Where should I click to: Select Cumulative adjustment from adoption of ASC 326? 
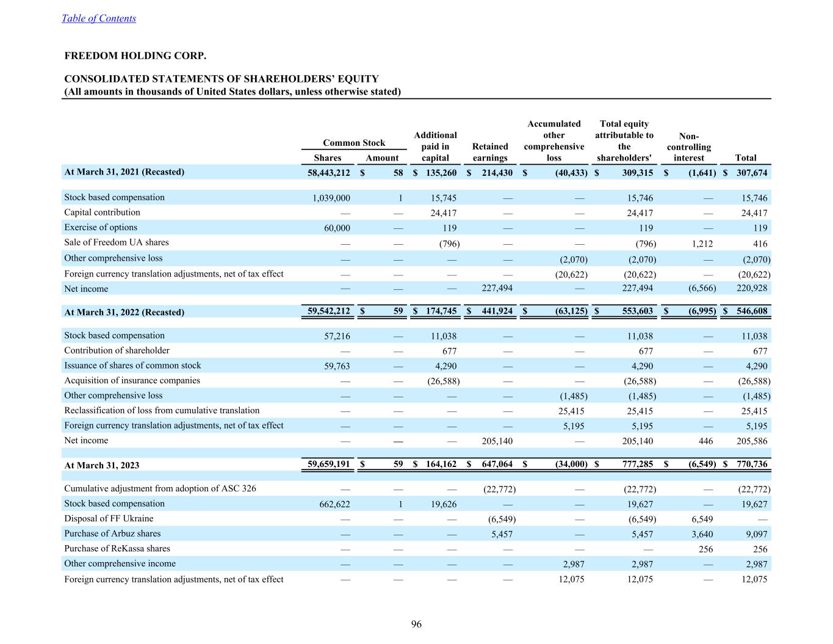click(x=160, y=488)
